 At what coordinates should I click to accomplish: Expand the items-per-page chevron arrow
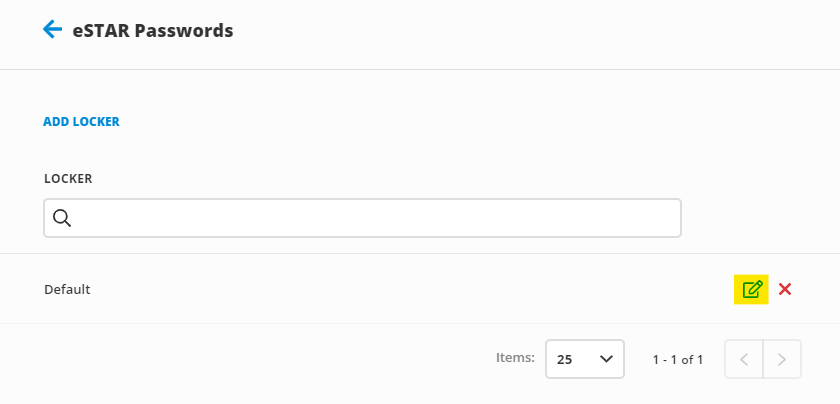[605, 359]
